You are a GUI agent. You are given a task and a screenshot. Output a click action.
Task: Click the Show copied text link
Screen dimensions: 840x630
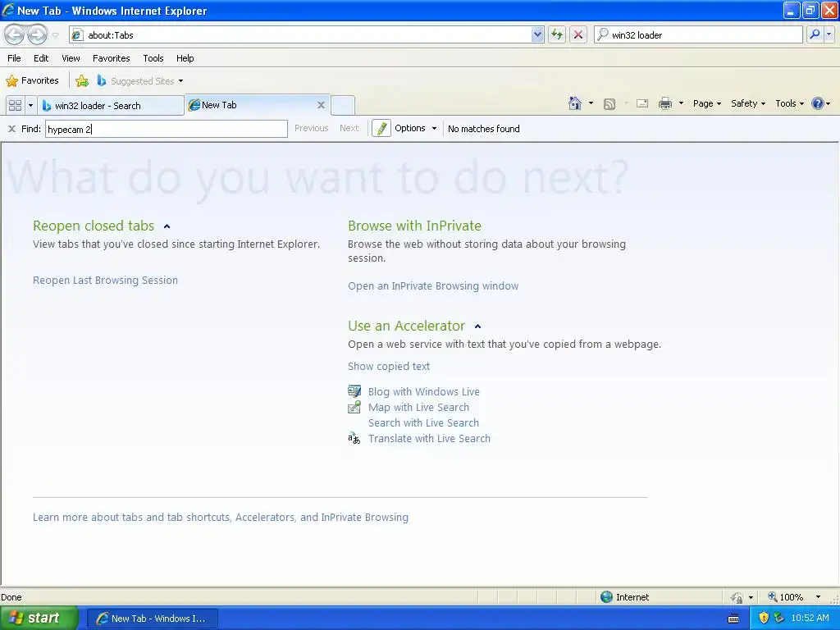point(388,367)
